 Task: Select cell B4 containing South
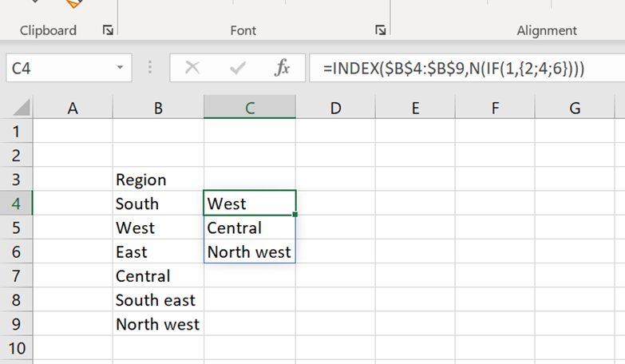click(x=158, y=204)
